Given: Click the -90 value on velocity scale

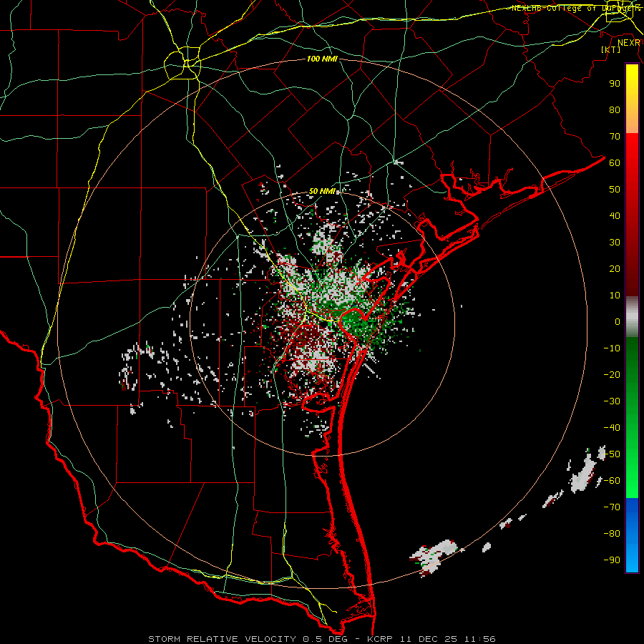Looking at the screenshot, I should point(612,560).
